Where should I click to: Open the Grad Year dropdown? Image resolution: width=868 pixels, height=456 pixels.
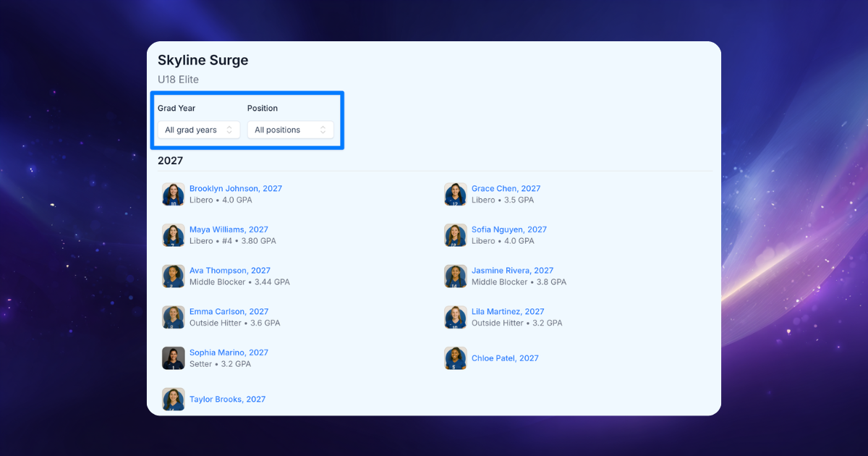[x=199, y=130]
